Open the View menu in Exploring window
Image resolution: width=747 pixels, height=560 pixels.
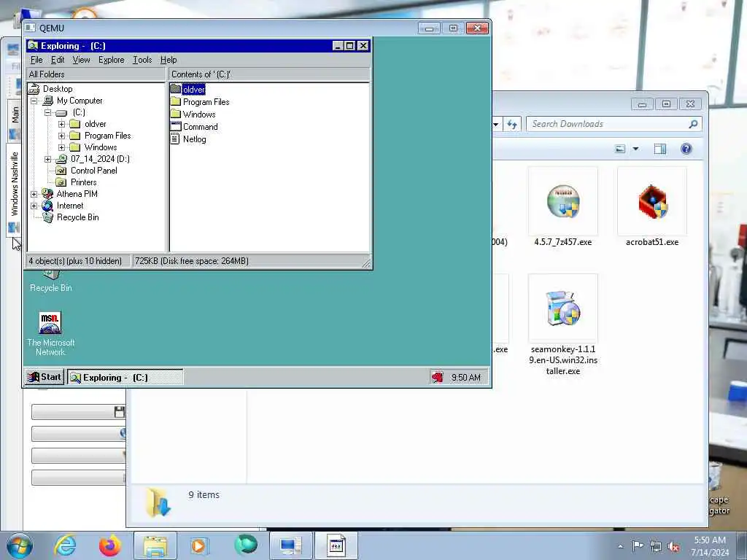click(x=81, y=60)
